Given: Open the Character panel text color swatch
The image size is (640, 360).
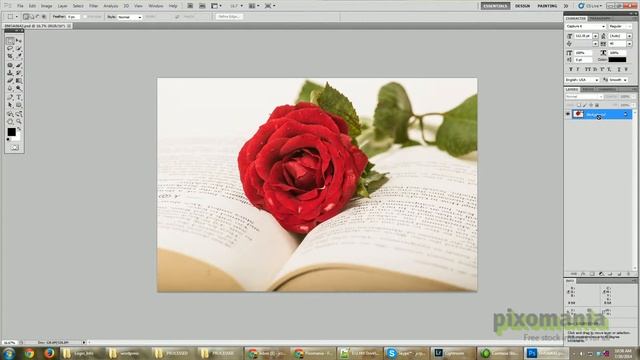Looking at the screenshot, I should (x=617, y=60).
